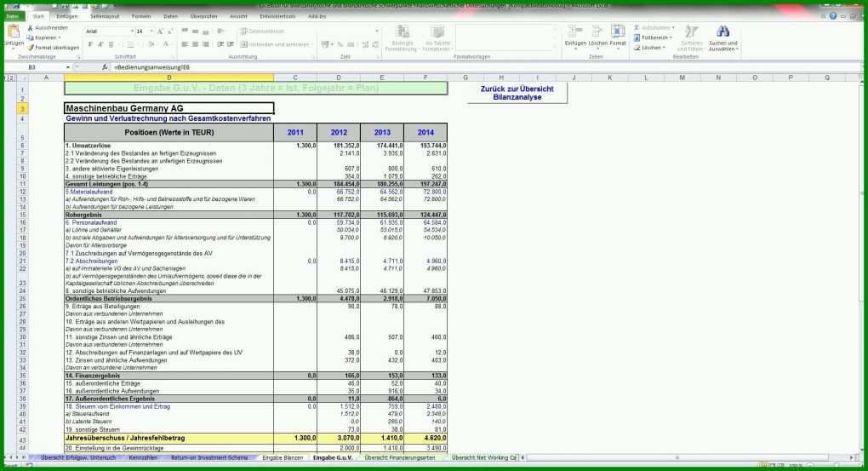Open the Arial font name dropdown

pyautogui.click(x=132, y=32)
